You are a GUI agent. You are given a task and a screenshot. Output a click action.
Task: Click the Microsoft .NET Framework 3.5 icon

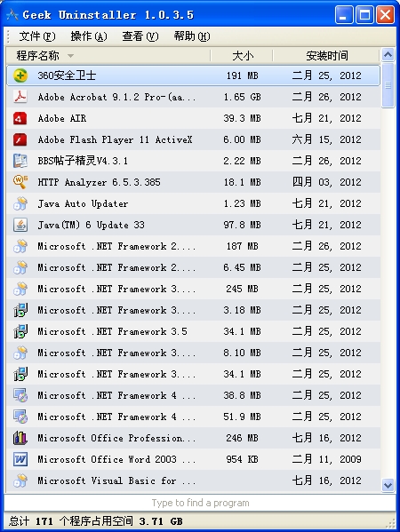click(x=20, y=331)
